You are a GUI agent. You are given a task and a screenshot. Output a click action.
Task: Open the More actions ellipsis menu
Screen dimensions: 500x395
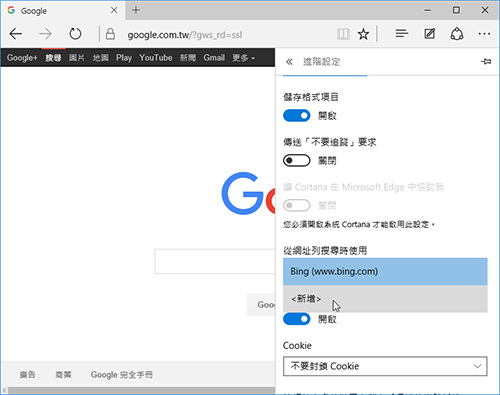(x=484, y=34)
